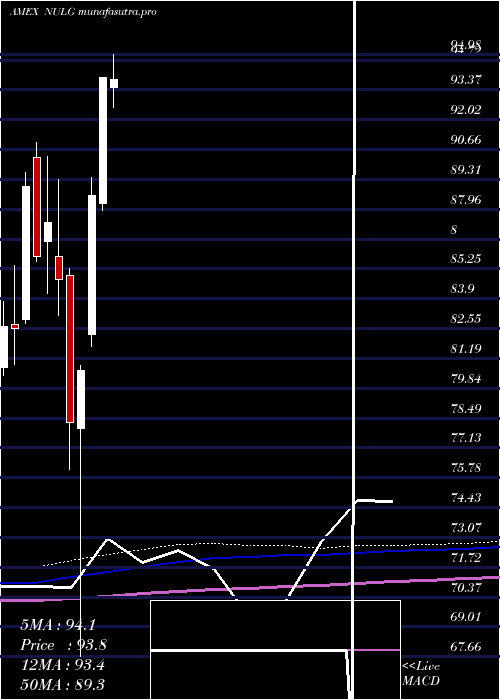Click the 78.49 price axis label
This screenshot has height=700, width=500.
(x=466, y=408)
